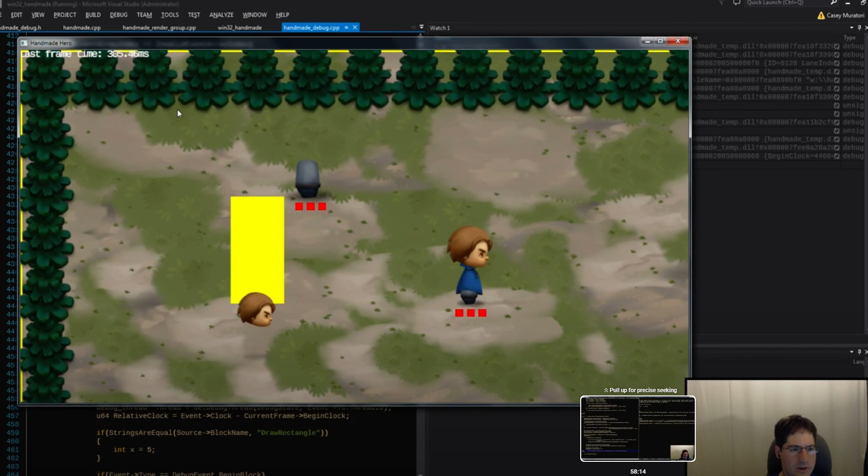Refresh the watch row with BeginClock=4460
868x476 pixels.
837,156
